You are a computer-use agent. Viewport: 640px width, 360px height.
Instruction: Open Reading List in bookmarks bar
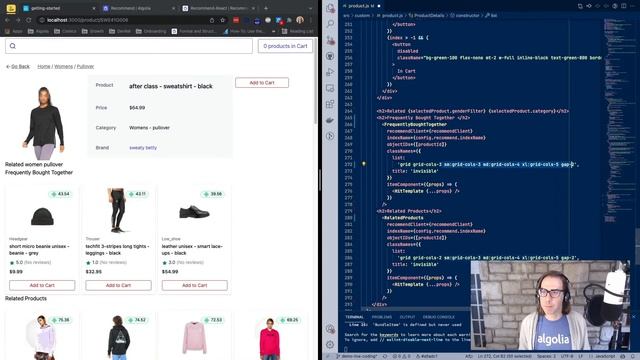click(x=298, y=31)
